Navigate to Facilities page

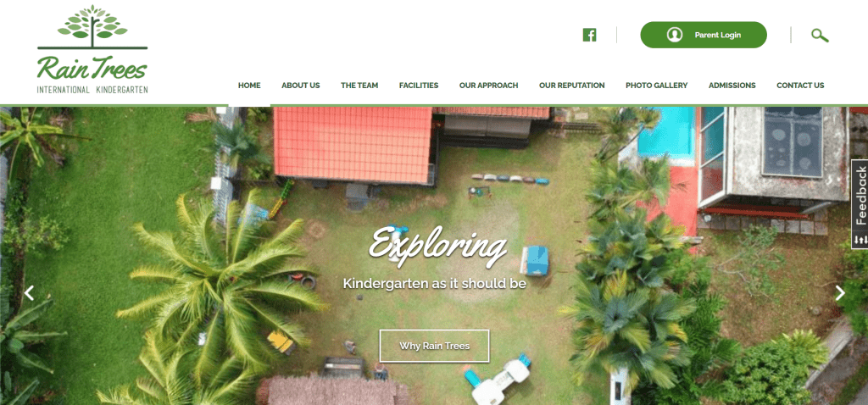click(419, 86)
